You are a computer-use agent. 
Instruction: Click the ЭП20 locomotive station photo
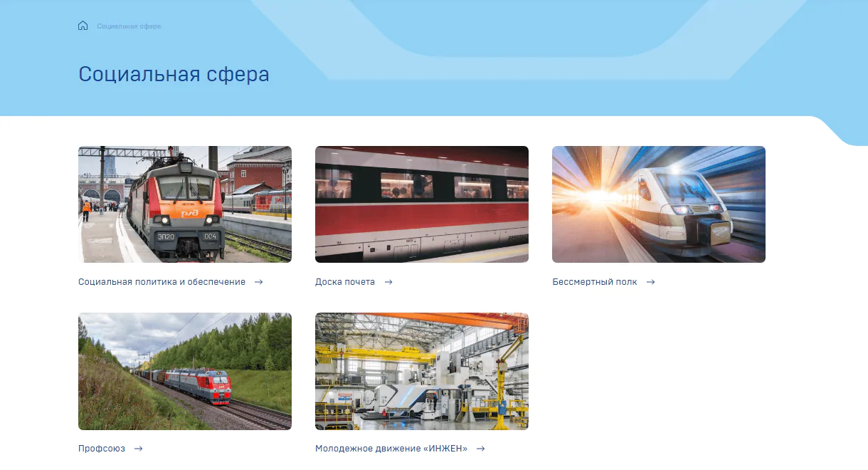[x=185, y=204]
